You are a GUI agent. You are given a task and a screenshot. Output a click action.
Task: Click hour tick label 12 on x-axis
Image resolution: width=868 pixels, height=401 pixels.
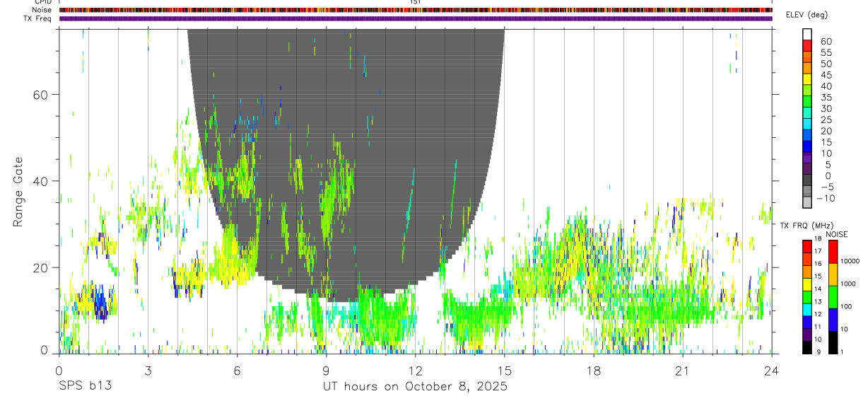pos(416,370)
